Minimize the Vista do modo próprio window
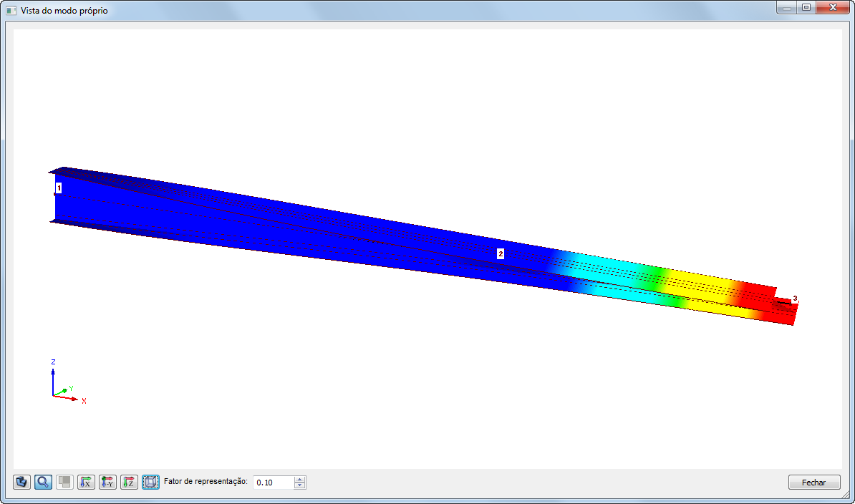 coord(786,7)
